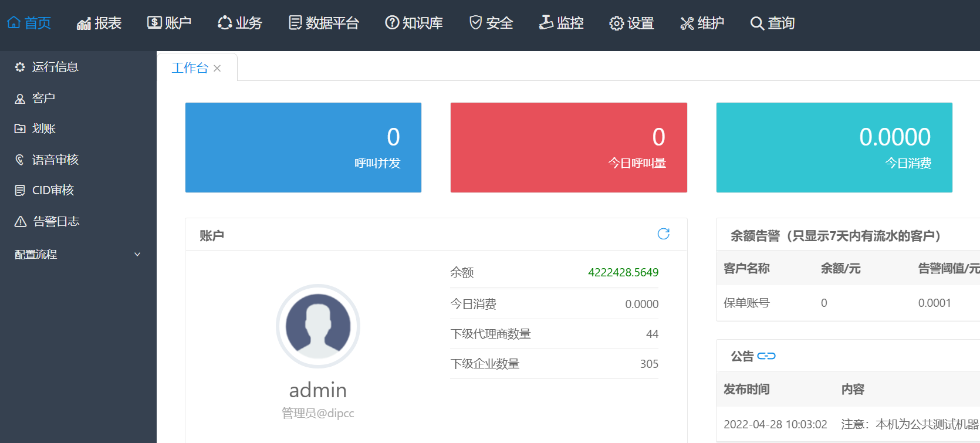Open the 数据平台 menu
This screenshot has width=980, height=443.
[x=324, y=23]
